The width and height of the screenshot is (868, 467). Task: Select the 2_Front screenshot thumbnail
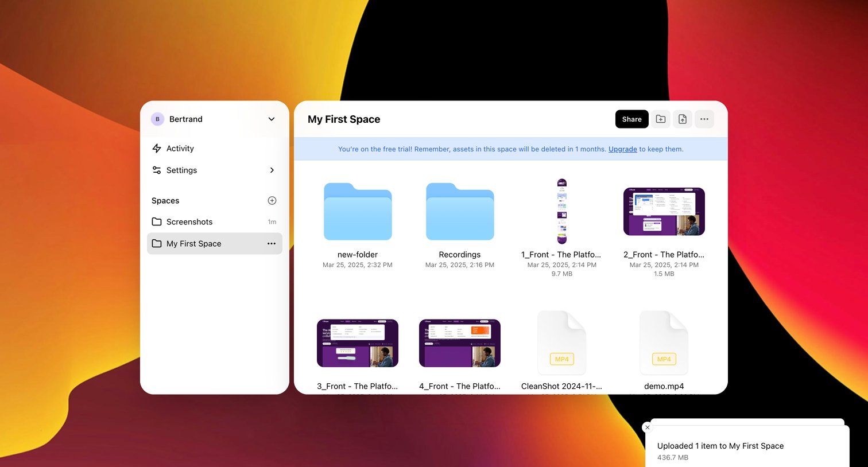pyautogui.click(x=664, y=212)
